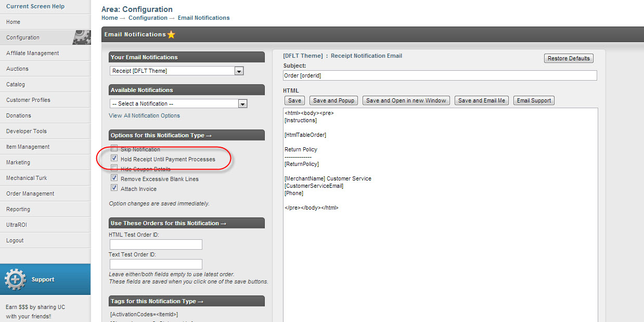Open Customer Profiles section
Image resolution: width=644 pixels, height=322 pixels.
click(x=45, y=100)
